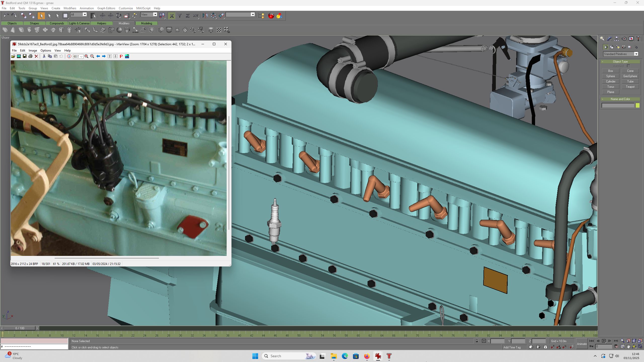
Task: Click the Teapot primitive button
Action: click(630, 87)
